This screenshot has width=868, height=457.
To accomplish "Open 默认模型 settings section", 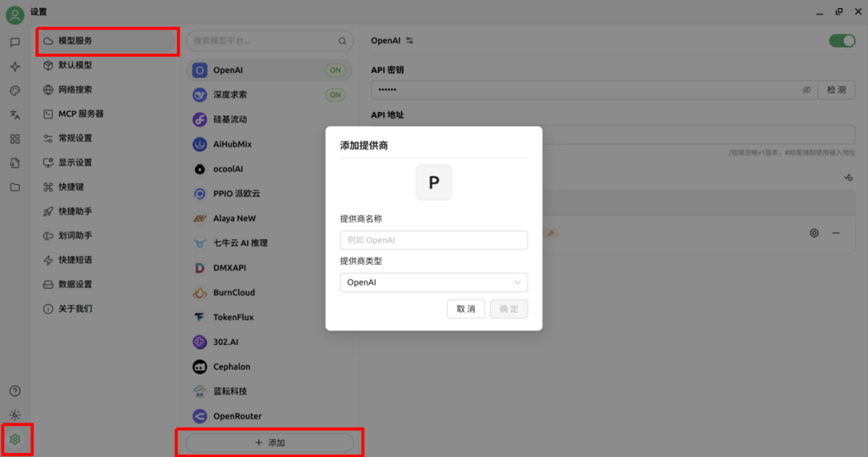I will (x=107, y=65).
